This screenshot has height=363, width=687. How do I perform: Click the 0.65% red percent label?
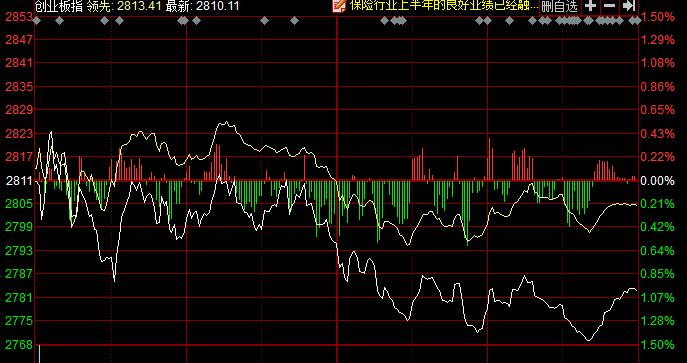(x=658, y=109)
